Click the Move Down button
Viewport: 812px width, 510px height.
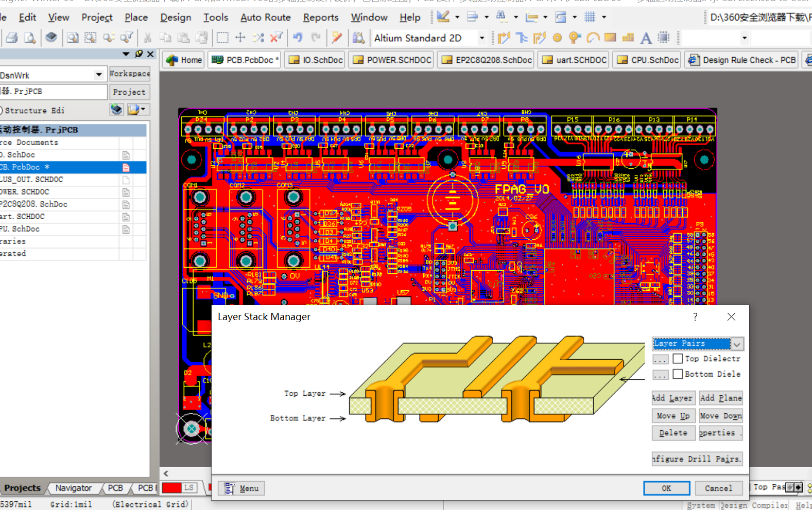tap(720, 416)
